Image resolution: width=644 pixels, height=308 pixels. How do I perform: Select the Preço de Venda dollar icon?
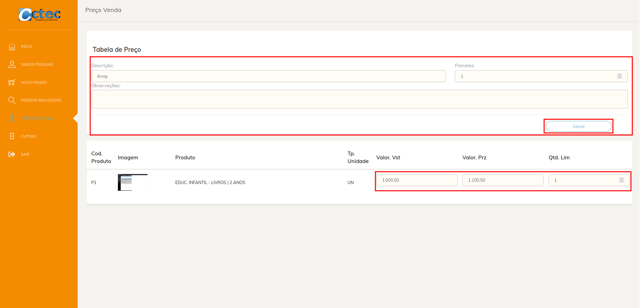(12, 118)
